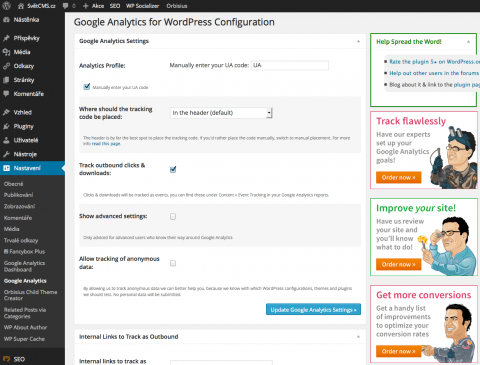The height and width of the screenshot is (365, 480).
Task: Click the Nastavení settings icon
Action: [6, 168]
